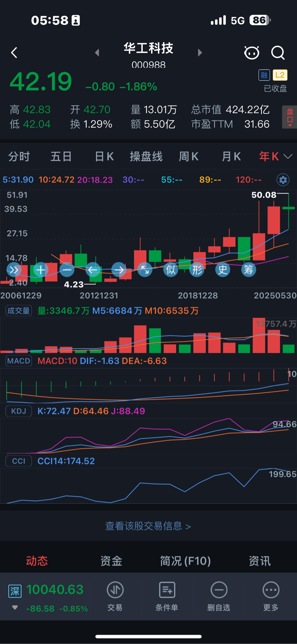Tap 删自选 remove from watchlist
The image size is (297, 644).
(219, 597)
